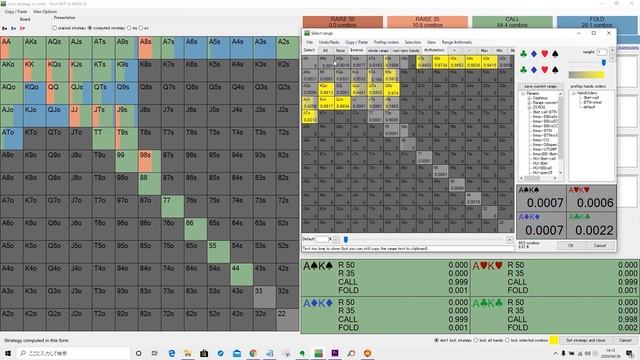Pick the bottom-row green club suit icon
Screen dimensions: 640x360
coord(523,70)
